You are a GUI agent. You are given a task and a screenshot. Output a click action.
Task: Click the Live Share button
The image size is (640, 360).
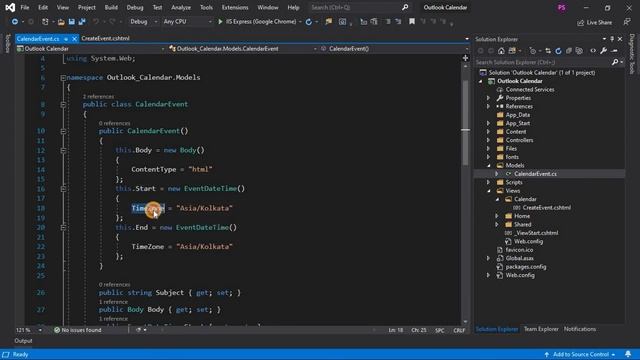pos(594,22)
